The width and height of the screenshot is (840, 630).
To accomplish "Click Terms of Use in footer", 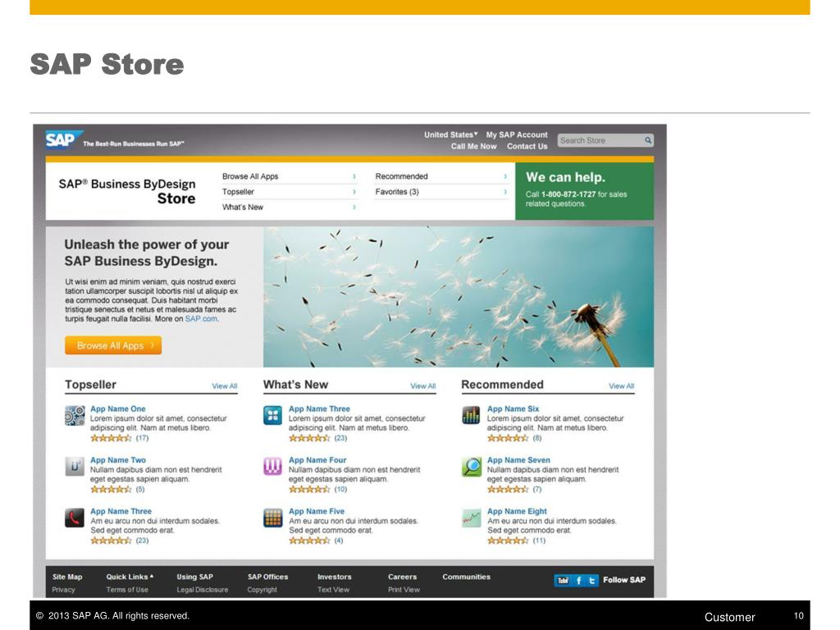I will click(127, 590).
